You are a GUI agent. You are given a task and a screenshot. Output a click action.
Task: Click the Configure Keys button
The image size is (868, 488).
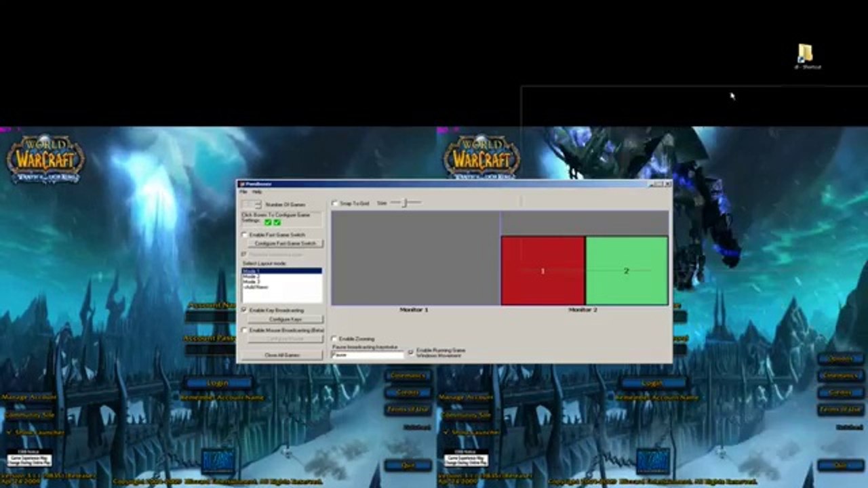[x=285, y=319]
